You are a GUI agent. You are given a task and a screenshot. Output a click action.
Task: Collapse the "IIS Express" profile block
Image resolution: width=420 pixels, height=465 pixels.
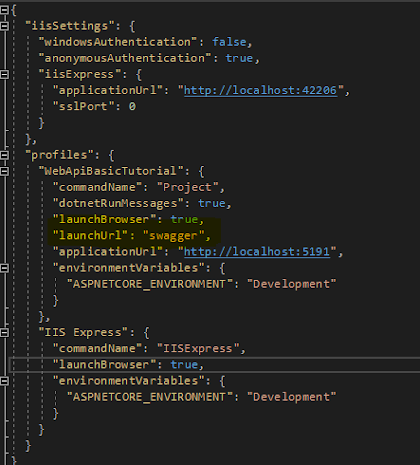coord(4,333)
